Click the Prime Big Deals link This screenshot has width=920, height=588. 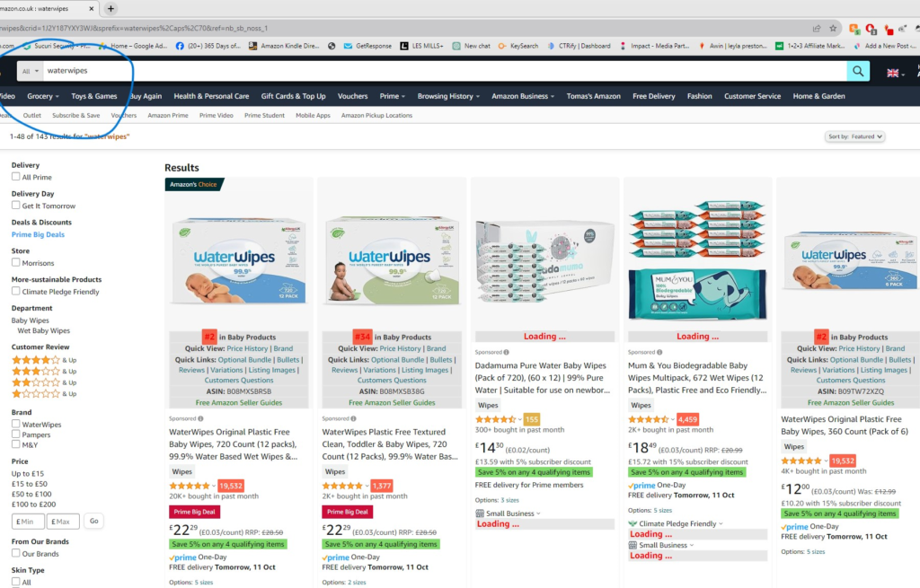(x=38, y=234)
